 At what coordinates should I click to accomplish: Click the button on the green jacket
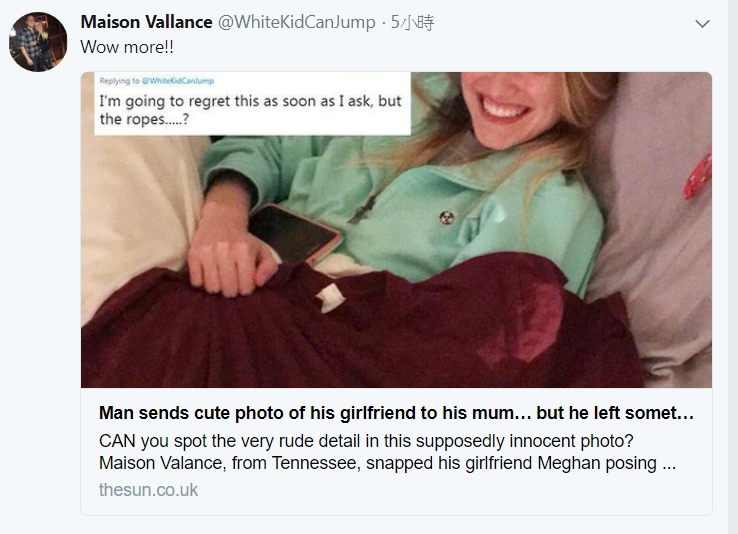[446, 215]
